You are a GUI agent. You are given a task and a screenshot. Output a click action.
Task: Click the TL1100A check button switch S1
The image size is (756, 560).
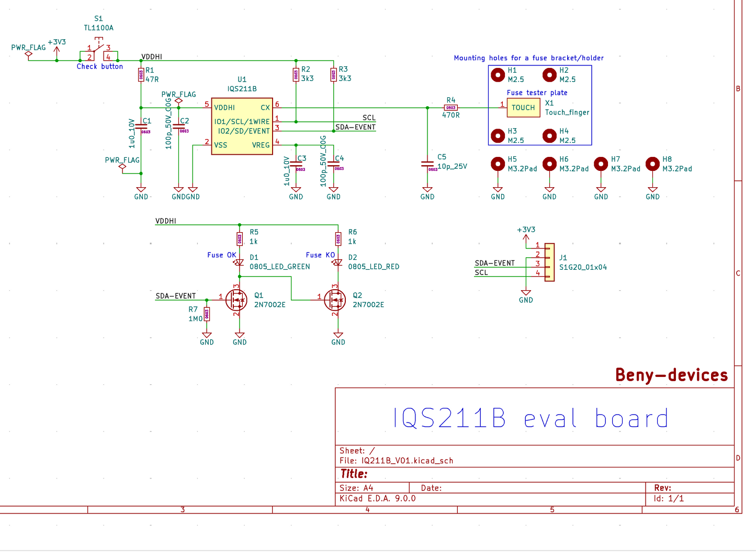pyautogui.click(x=98, y=50)
